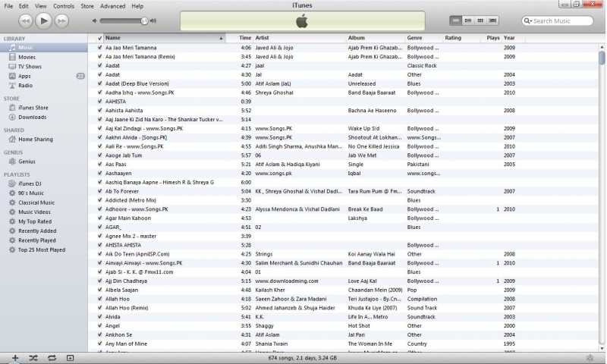Click the Top 25 Most Played icon
607x364 pixels.
[12, 250]
